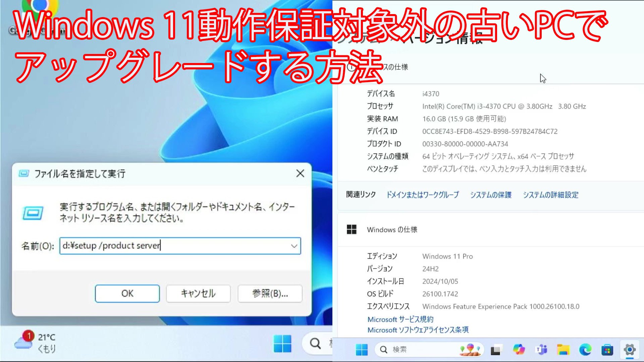Viewport: 644px width, 362px height.
Task: Click the システムの種類 label
Action: click(387, 156)
